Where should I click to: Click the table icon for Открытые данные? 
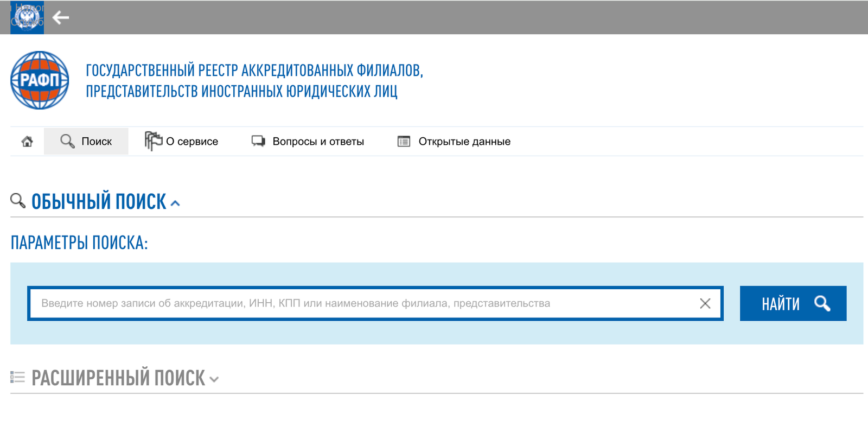[404, 142]
